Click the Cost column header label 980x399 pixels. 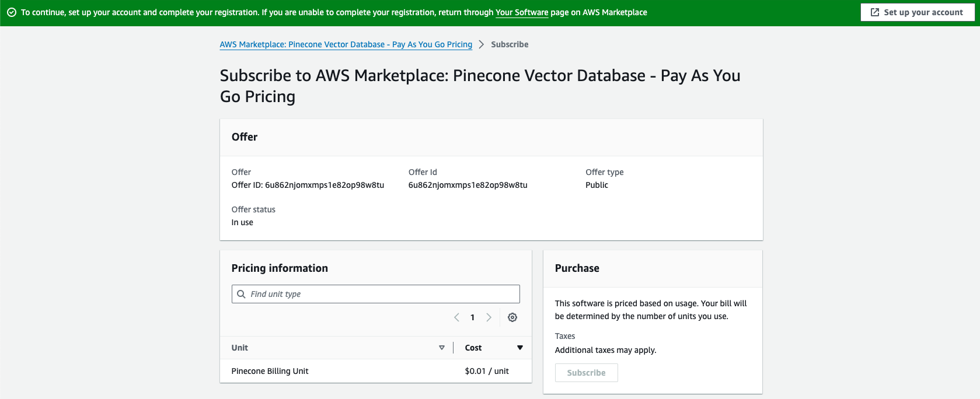pos(473,348)
